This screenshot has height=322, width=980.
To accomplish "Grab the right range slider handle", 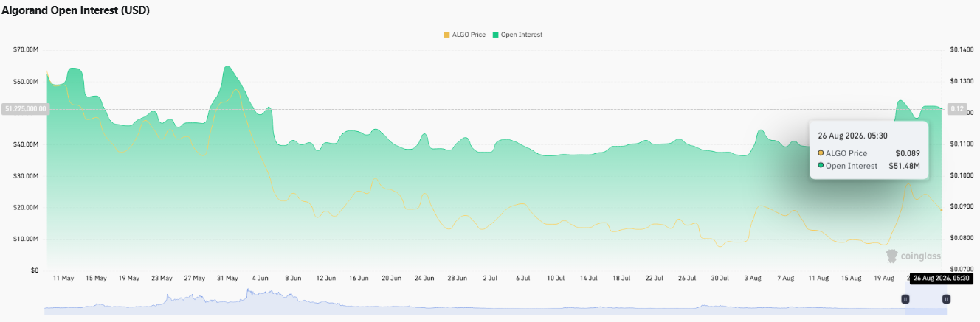I will click(x=946, y=299).
